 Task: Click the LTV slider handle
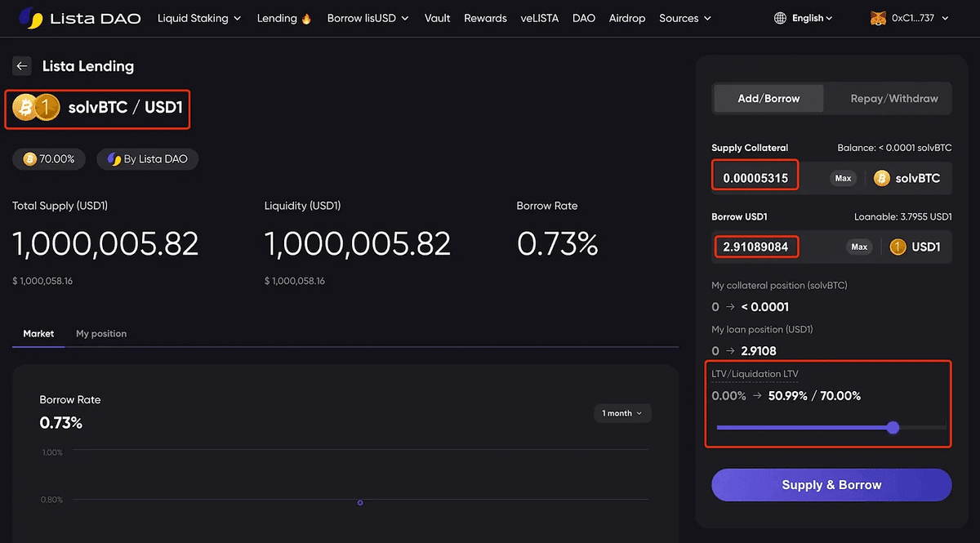click(893, 427)
